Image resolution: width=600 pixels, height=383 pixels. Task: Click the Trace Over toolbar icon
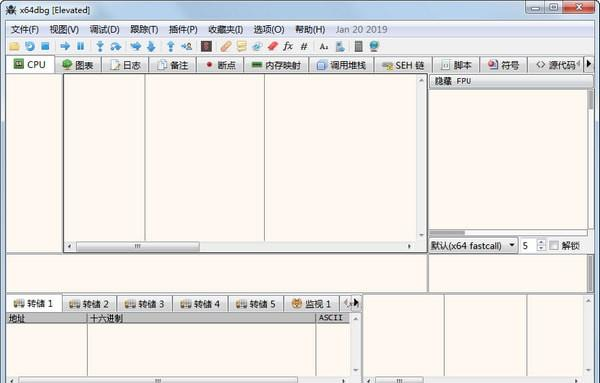tap(151, 47)
